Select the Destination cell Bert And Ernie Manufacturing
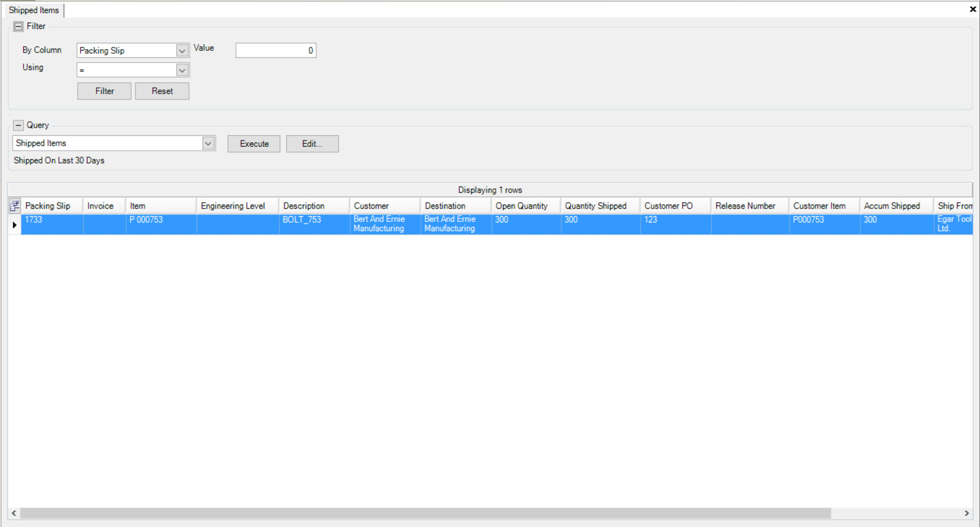 (x=456, y=224)
